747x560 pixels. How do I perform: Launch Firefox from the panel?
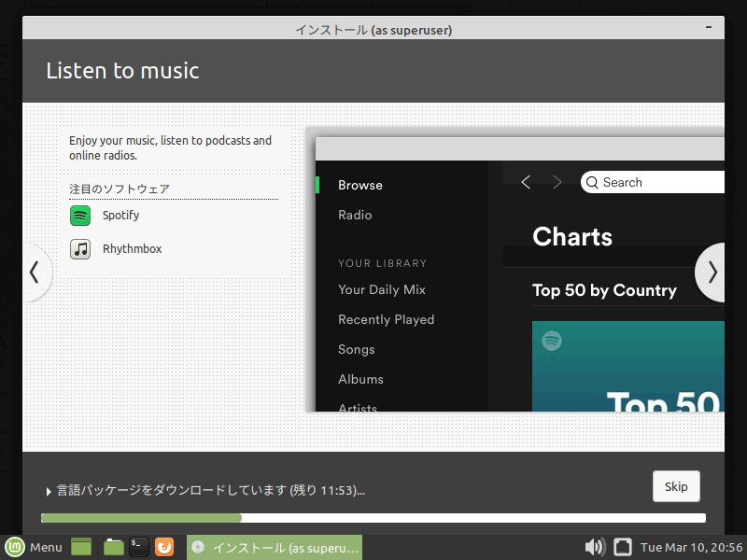[x=164, y=547]
